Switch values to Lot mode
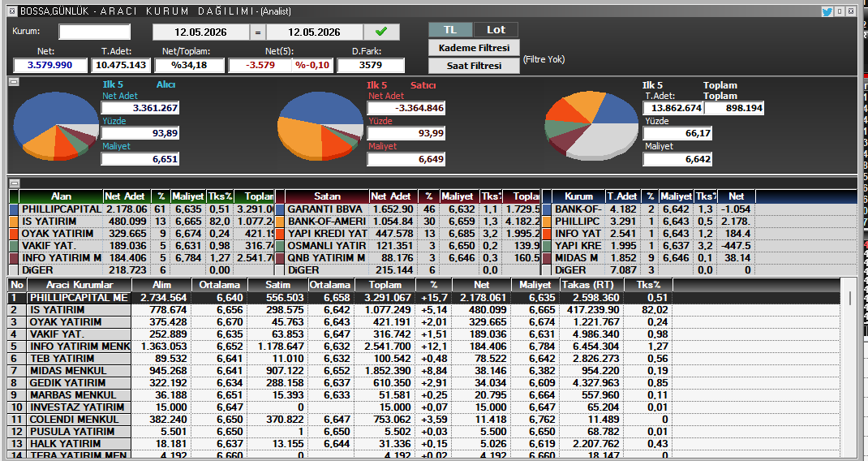Image resolution: width=868 pixels, height=461 pixels. [496, 29]
